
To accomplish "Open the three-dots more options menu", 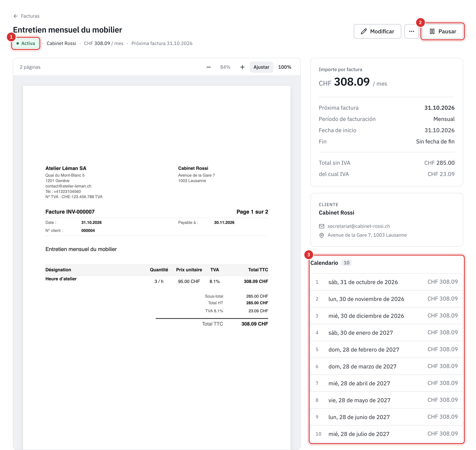I will (411, 31).
